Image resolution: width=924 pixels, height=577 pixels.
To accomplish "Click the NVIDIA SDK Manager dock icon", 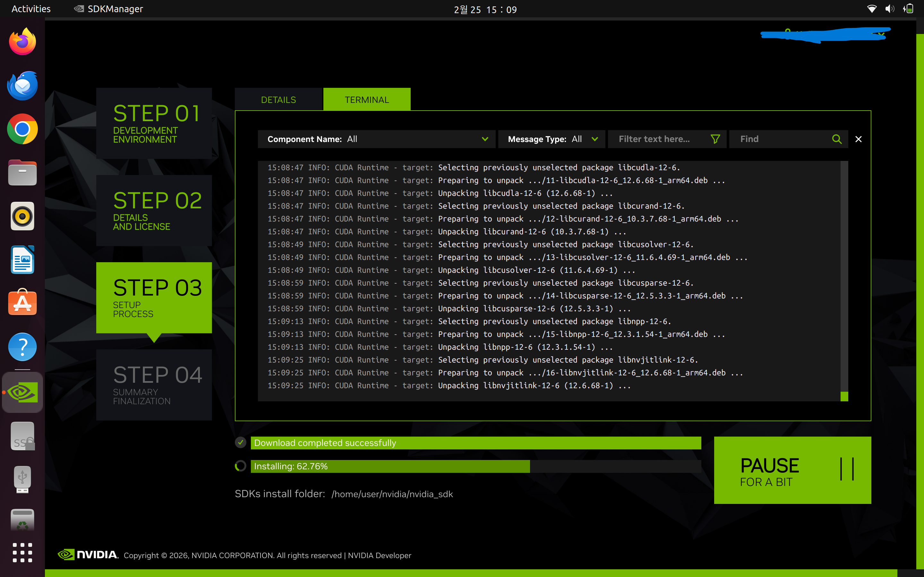I will (x=22, y=392).
